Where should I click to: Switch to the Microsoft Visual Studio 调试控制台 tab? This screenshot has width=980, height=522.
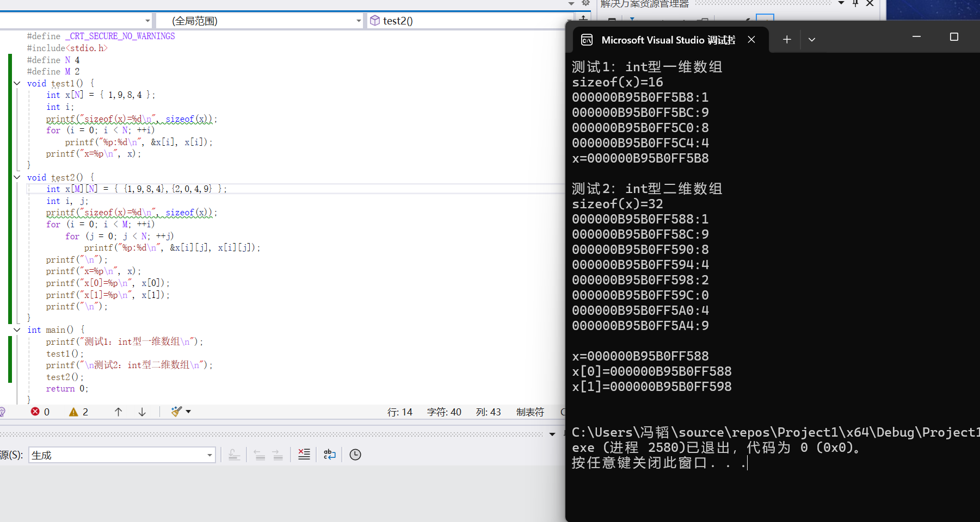668,40
